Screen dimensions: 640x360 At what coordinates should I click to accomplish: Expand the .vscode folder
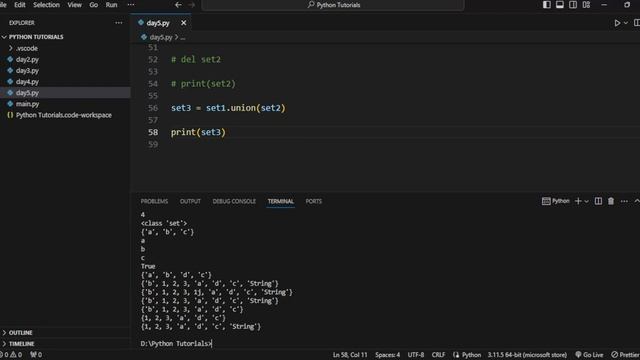pos(27,48)
